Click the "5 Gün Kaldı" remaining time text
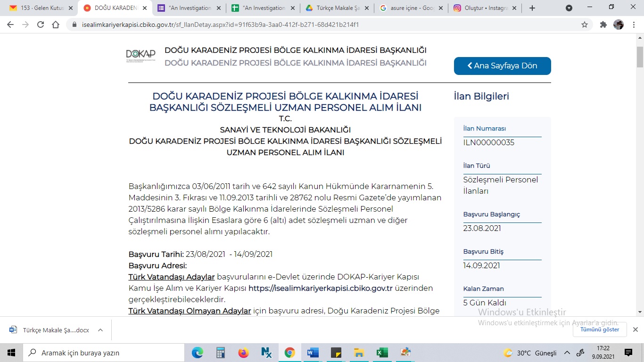Screen dimensions: 644x362 (x=485, y=303)
